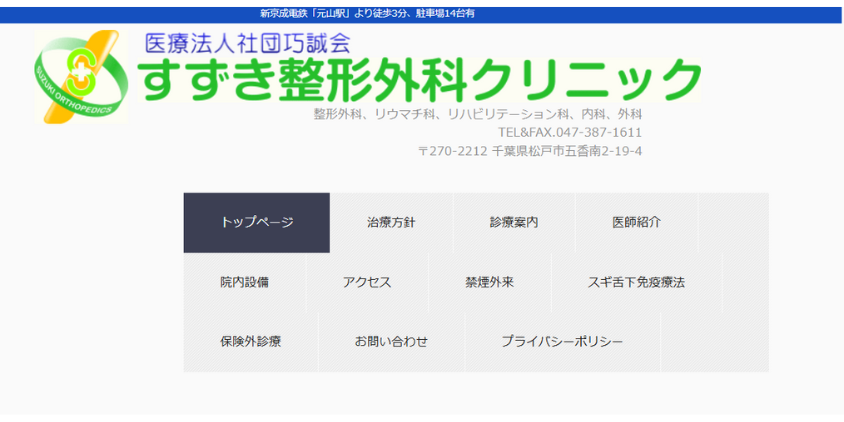Click the 整形外科、リウマチ科 specialties line
The image size is (844, 422).
click(x=478, y=114)
